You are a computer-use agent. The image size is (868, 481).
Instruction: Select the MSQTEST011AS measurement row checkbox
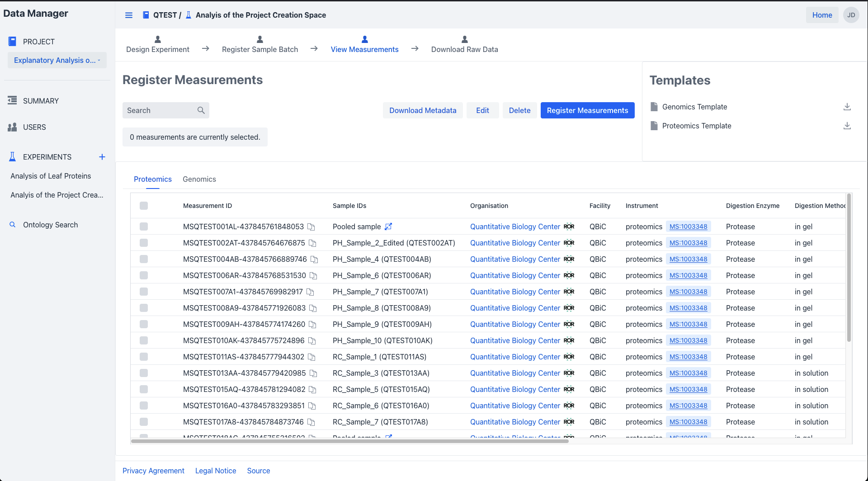click(x=144, y=357)
